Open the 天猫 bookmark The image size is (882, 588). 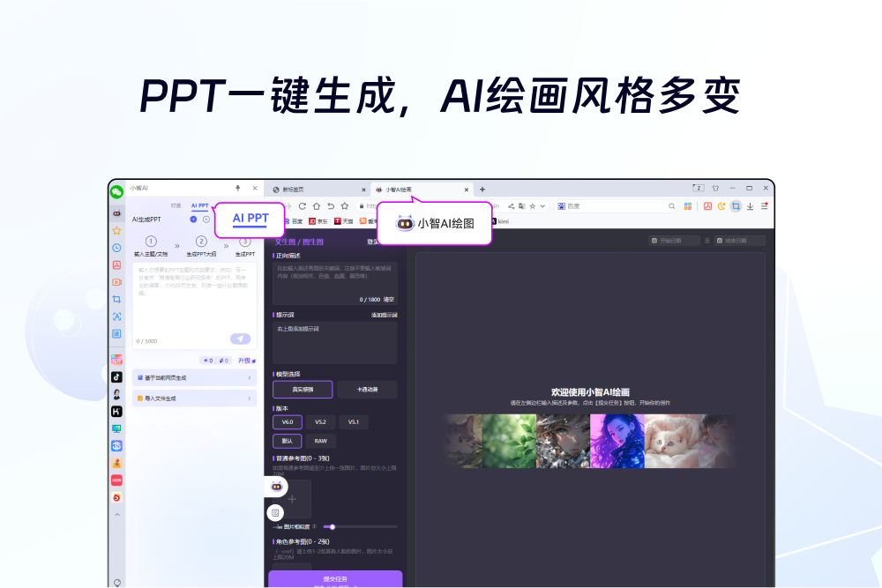pyautogui.click(x=344, y=221)
